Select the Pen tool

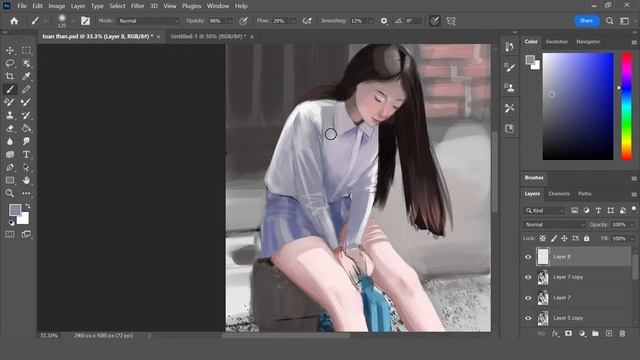point(10,167)
